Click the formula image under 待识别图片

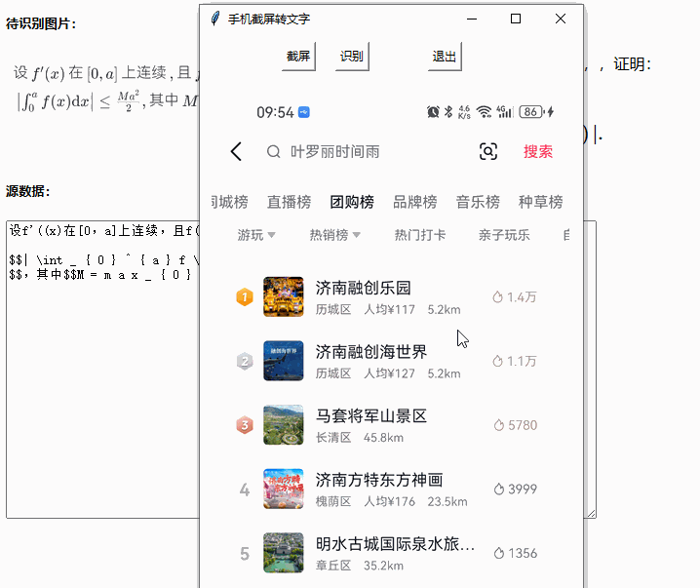point(105,88)
